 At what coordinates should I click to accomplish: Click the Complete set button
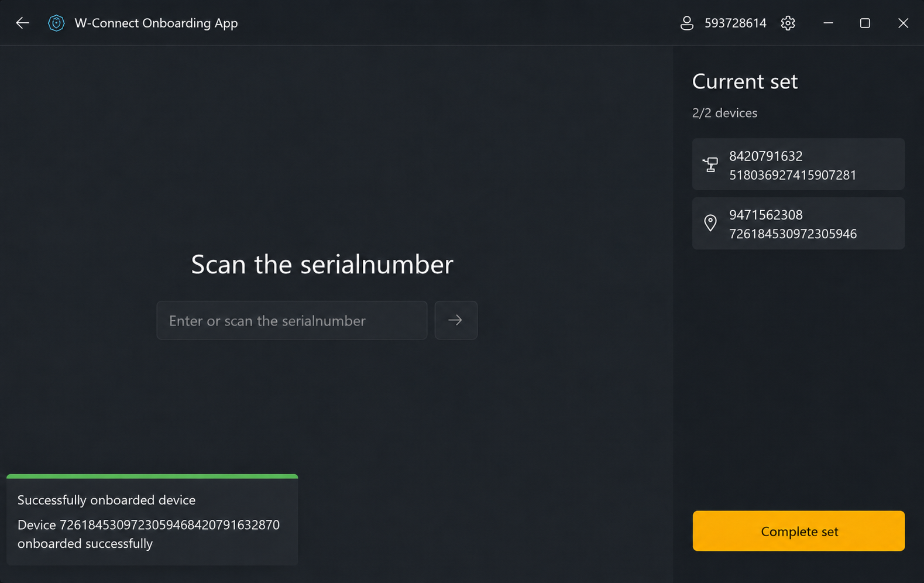[x=799, y=531]
